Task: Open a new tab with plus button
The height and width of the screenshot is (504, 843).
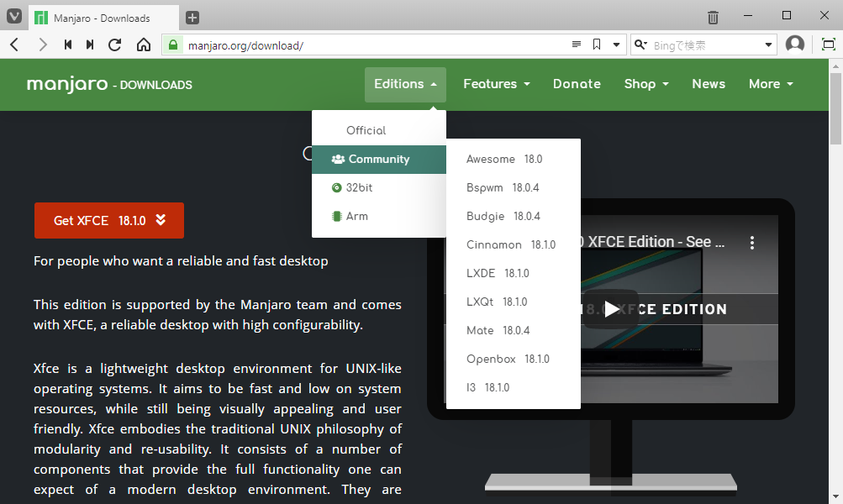Action: point(192,18)
